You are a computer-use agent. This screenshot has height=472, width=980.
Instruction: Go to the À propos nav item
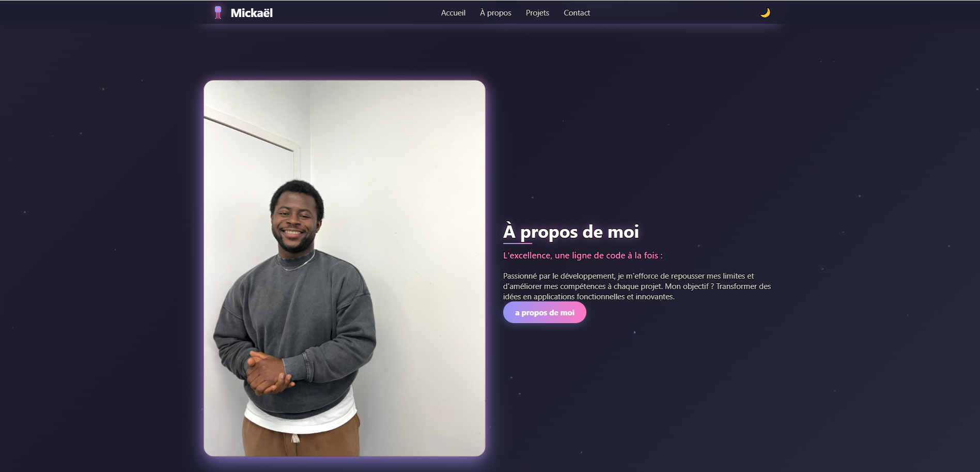click(495, 13)
